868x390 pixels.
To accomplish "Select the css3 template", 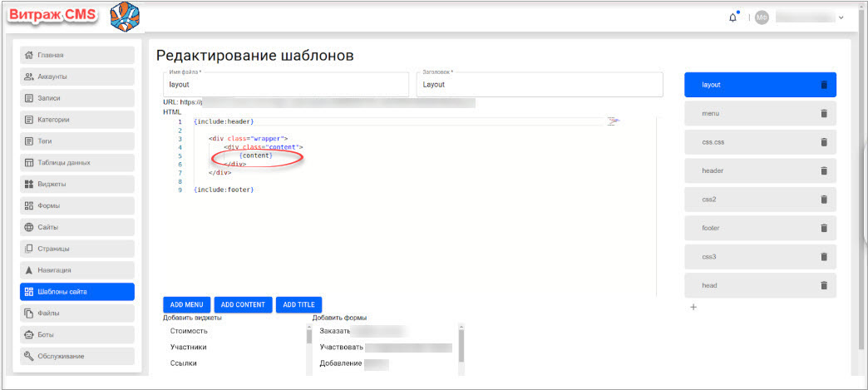I will [760, 256].
